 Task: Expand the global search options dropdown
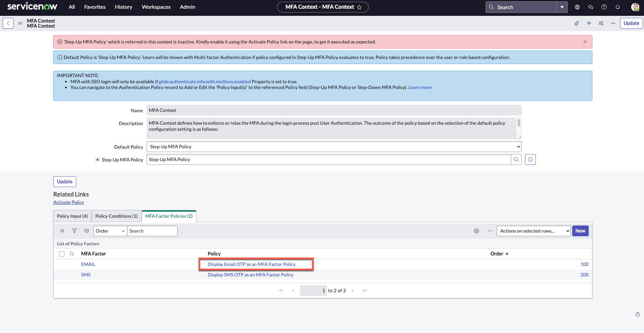pos(562,7)
